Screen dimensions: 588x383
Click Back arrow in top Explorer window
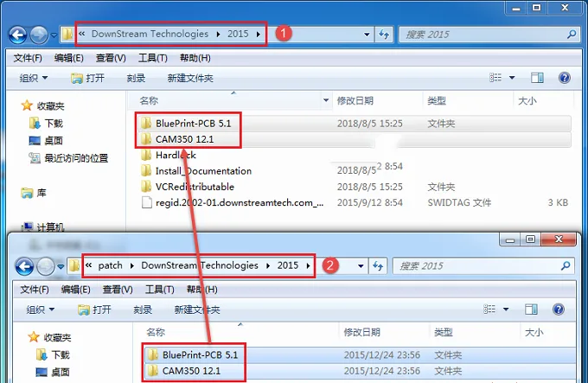[x=17, y=35]
